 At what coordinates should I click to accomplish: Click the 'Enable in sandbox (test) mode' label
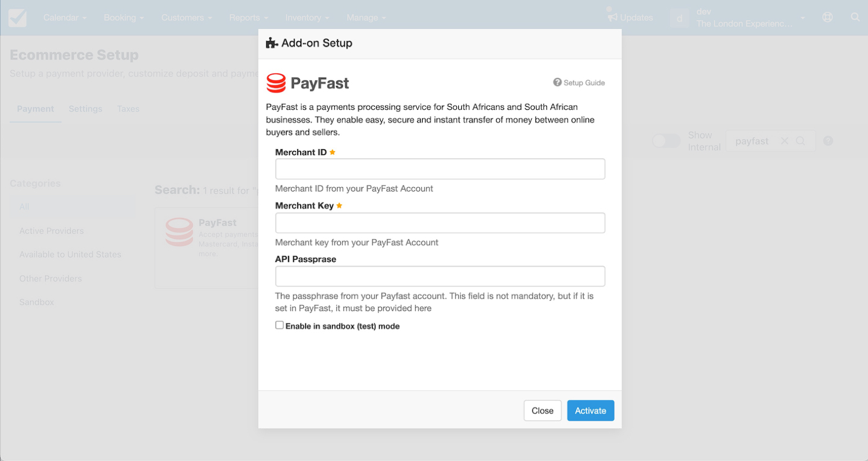[342, 326]
